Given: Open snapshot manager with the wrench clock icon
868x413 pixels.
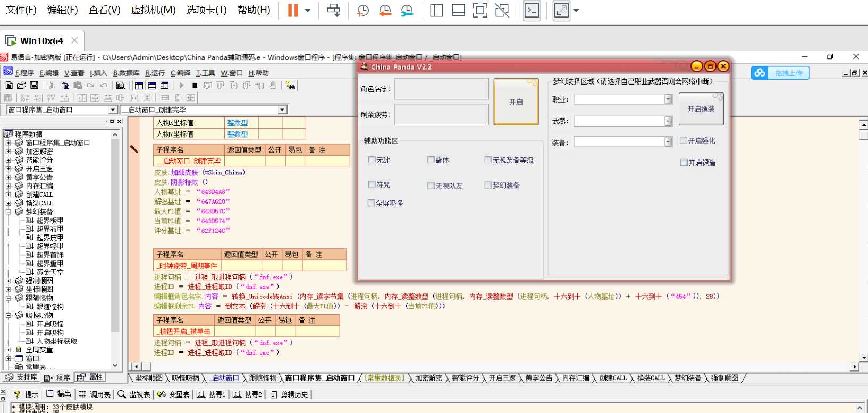Looking at the screenshot, I should [x=407, y=10].
